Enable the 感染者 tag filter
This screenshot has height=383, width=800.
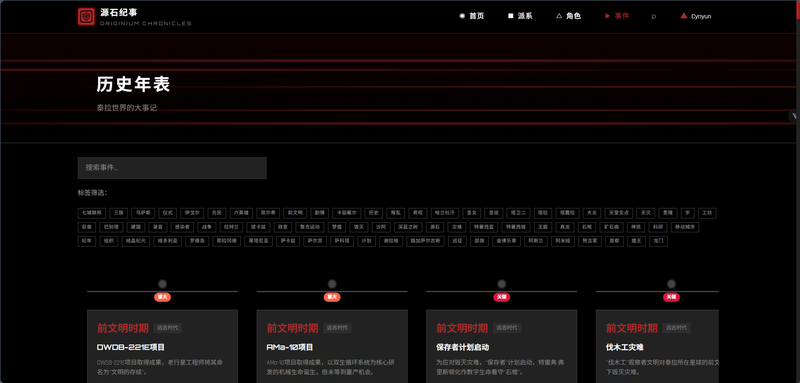[x=182, y=227]
